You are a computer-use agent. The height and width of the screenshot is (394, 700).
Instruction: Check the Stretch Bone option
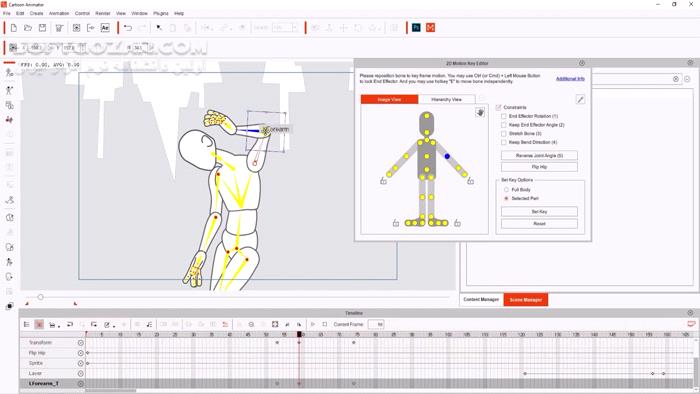click(504, 133)
